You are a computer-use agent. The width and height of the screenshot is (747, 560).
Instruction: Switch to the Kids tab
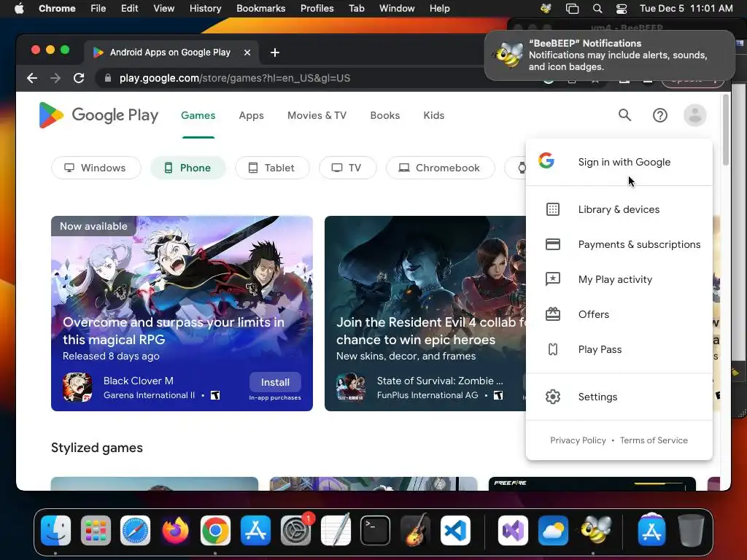(x=434, y=115)
